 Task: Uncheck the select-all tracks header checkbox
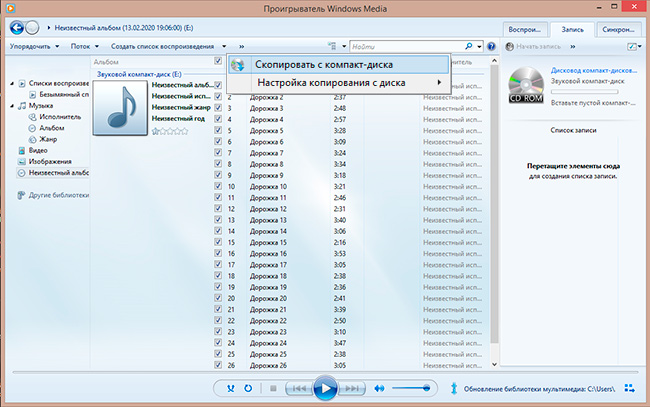(x=218, y=61)
